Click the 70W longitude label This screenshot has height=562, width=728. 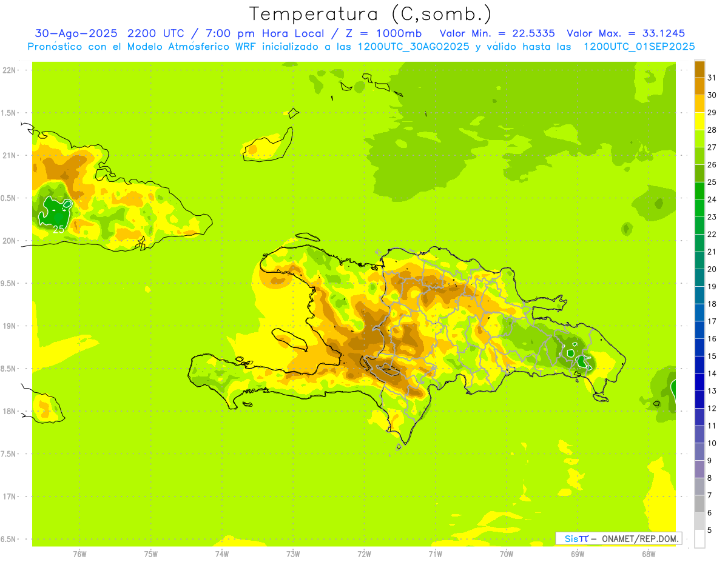506,554
